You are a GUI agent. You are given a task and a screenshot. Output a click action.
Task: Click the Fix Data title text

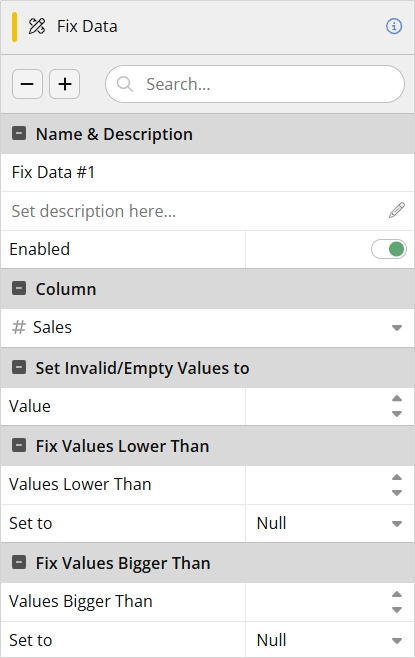(x=87, y=26)
